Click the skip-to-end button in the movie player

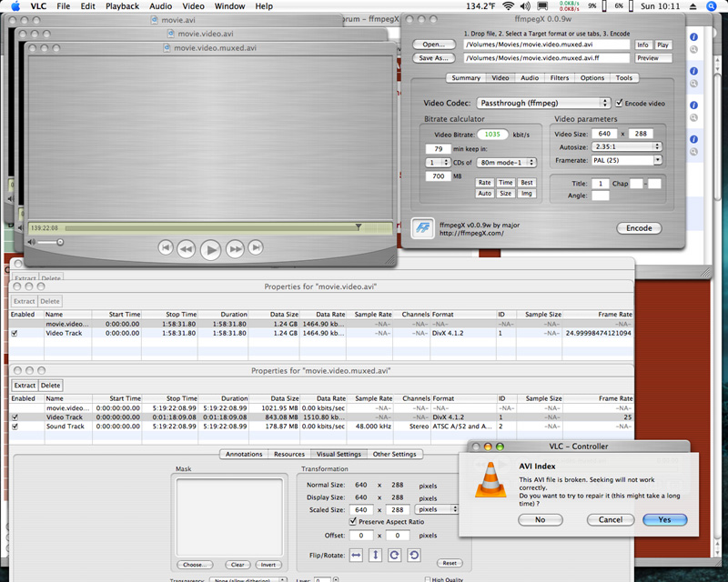(x=256, y=247)
